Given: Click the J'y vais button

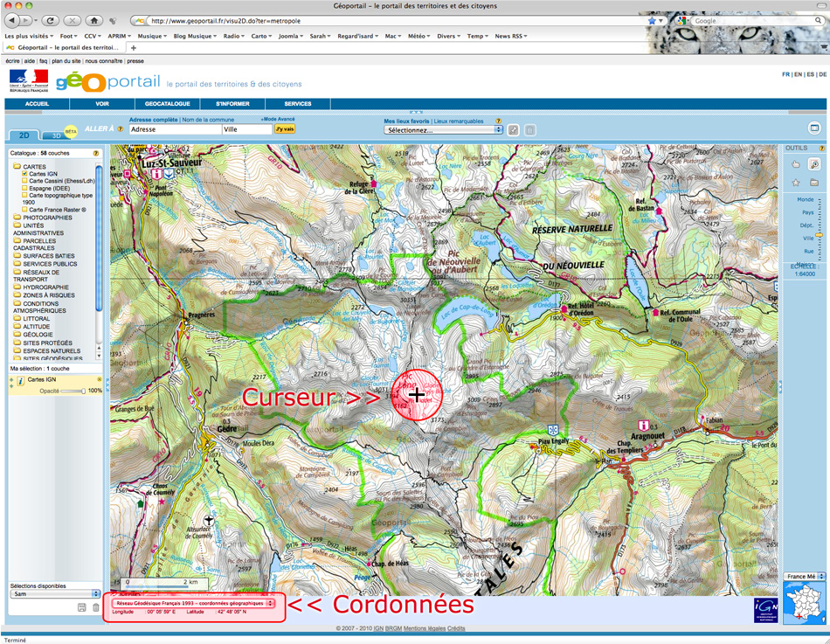Looking at the screenshot, I should tap(285, 129).
